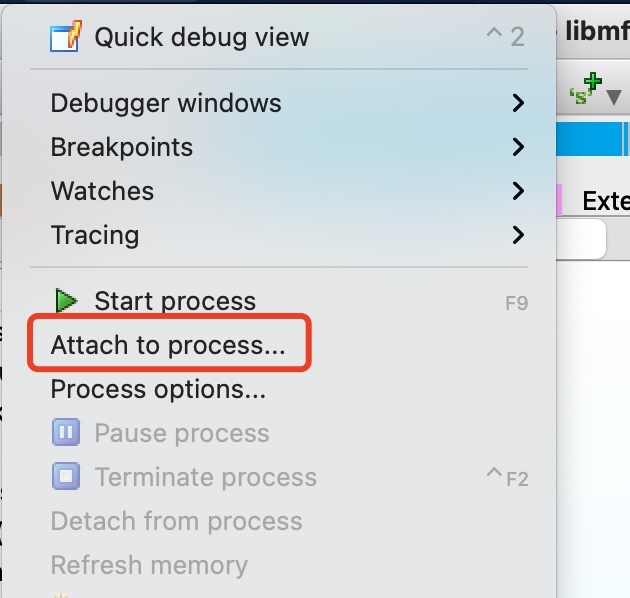Click the green Start process play icon

point(66,301)
